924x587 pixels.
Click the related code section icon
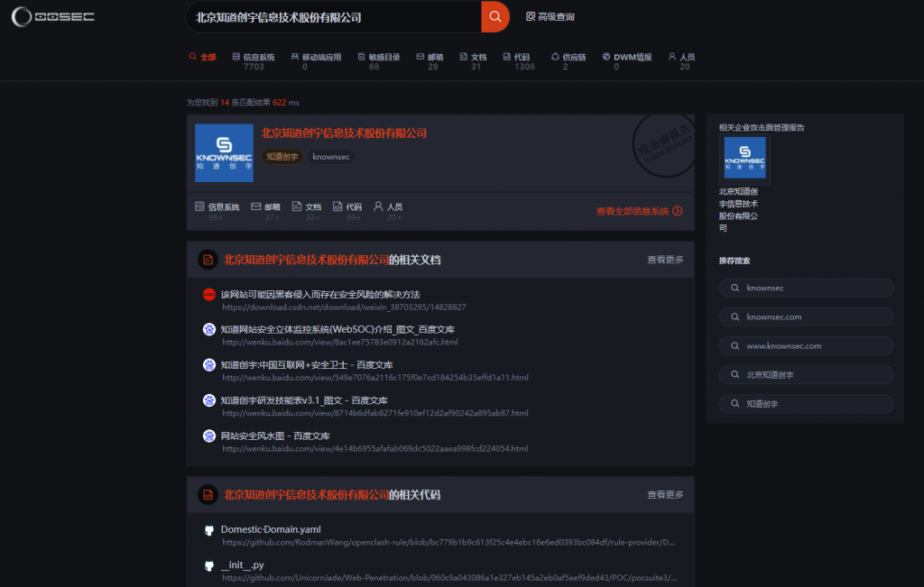208,494
